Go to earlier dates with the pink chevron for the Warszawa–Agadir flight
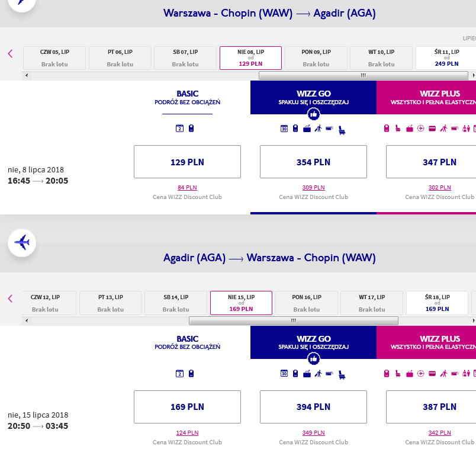The width and height of the screenshot is (476, 449). click(10, 54)
